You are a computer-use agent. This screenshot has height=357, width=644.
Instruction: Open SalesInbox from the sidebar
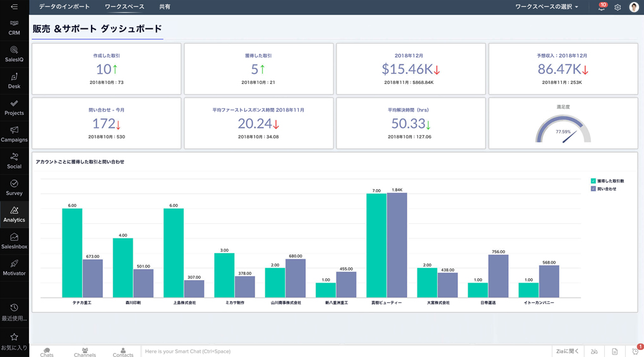tap(14, 241)
